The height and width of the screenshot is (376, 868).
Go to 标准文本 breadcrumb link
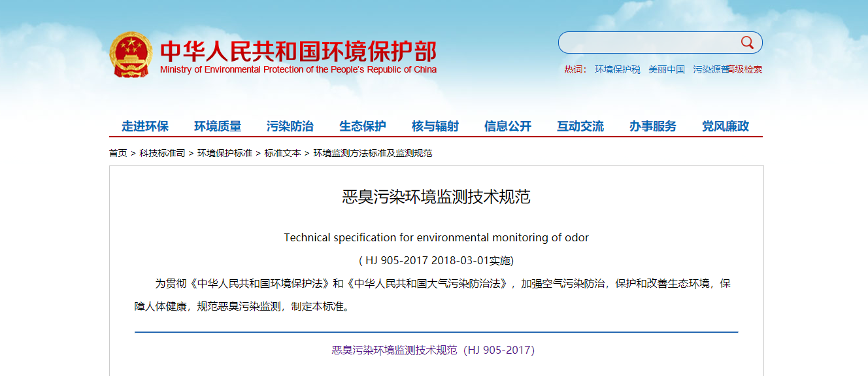tap(282, 153)
